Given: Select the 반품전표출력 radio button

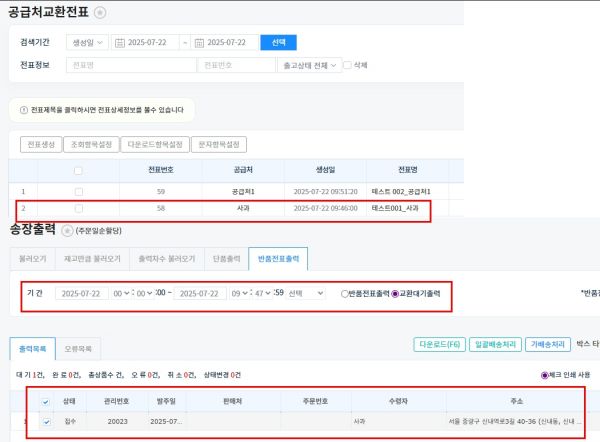Looking at the screenshot, I should (x=346, y=294).
